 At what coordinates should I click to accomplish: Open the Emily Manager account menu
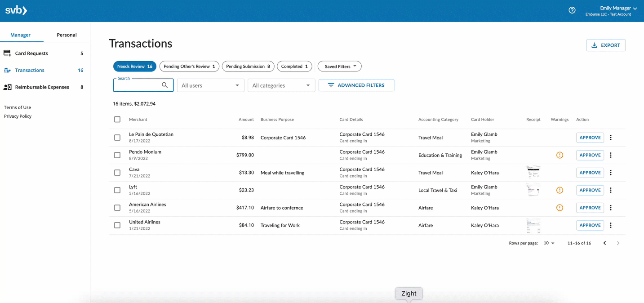pyautogui.click(x=611, y=11)
